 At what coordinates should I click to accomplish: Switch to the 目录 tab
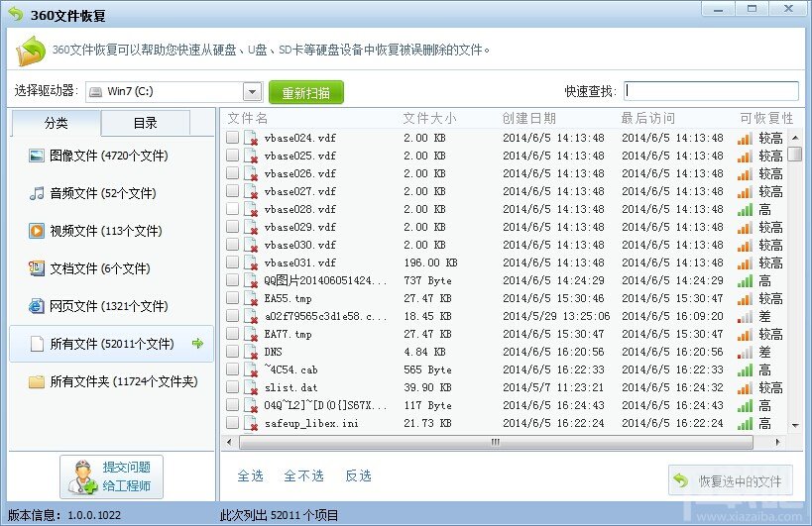coord(146,123)
